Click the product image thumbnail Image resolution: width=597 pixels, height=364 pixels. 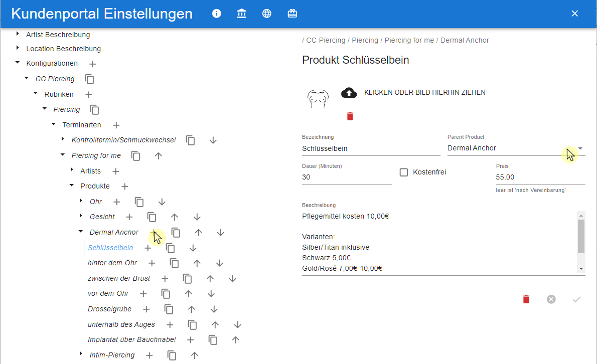pos(318,99)
